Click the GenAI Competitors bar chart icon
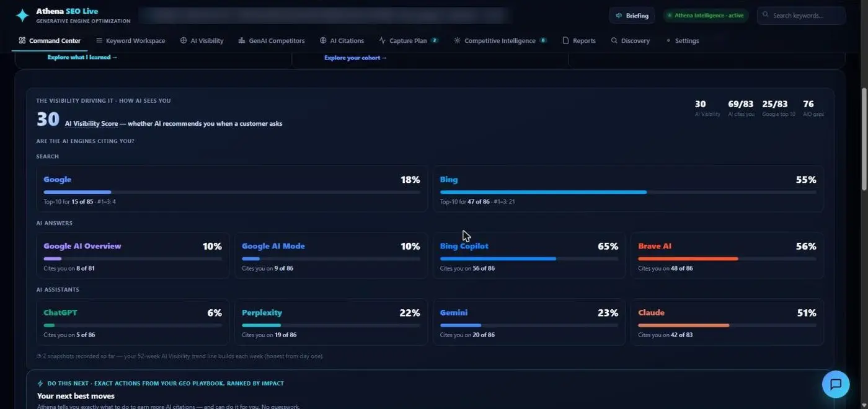The width and height of the screenshot is (868, 409). (x=241, y=40)
